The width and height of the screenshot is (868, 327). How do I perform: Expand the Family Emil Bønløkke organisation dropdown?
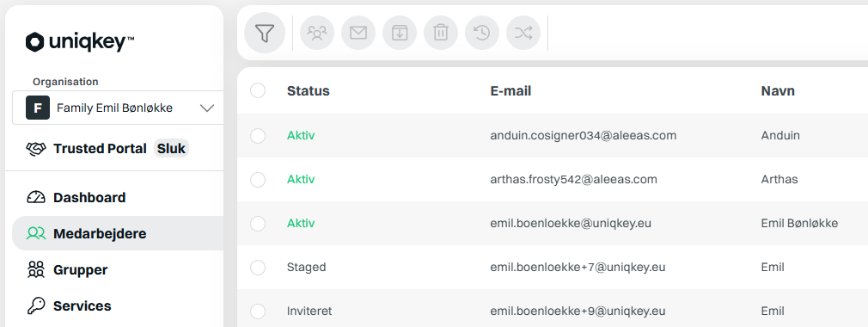tap(118, 108)
